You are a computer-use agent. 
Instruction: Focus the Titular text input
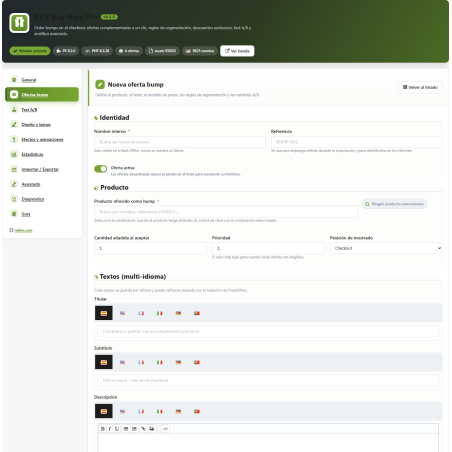pyautogui.click(x=268, y=331)
